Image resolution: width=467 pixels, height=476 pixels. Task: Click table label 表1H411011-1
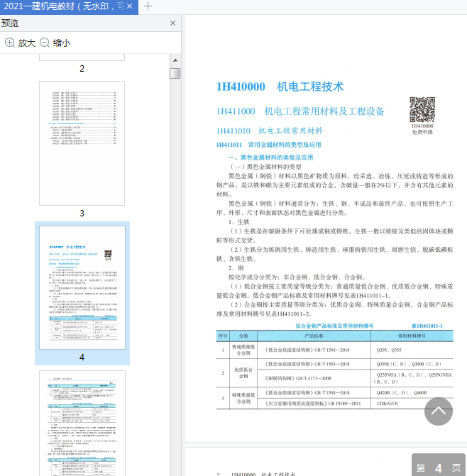pos(427,326)
